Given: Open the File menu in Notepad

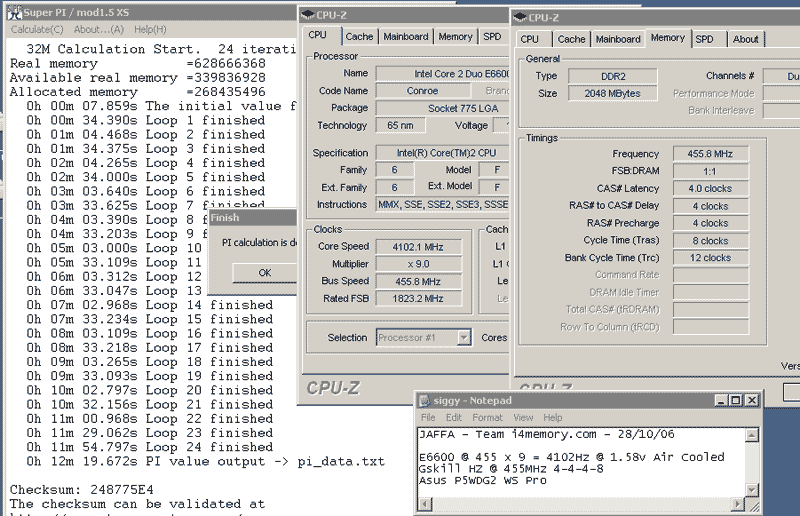Looking at the screenshot, I should 428,417.
